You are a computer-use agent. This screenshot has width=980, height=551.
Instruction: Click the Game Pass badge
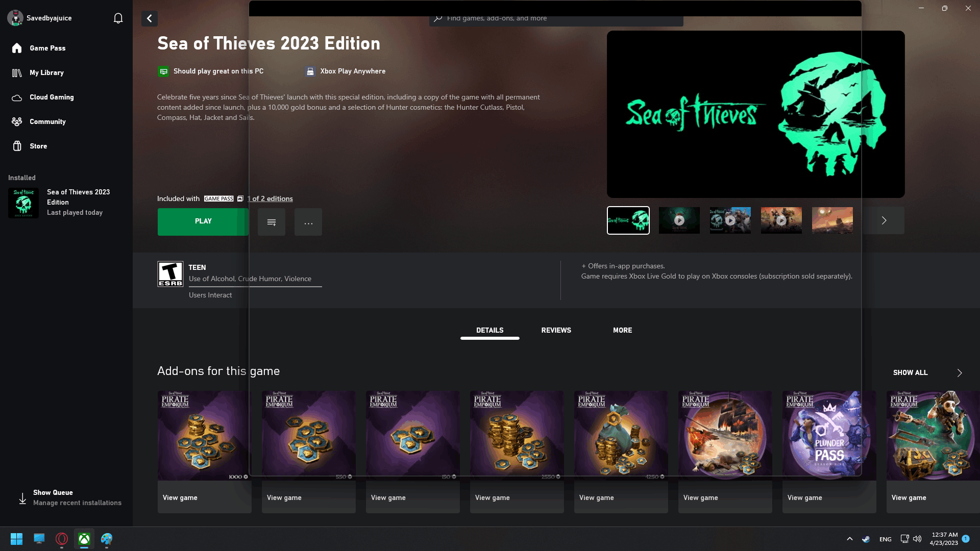[x=219, y=198]
